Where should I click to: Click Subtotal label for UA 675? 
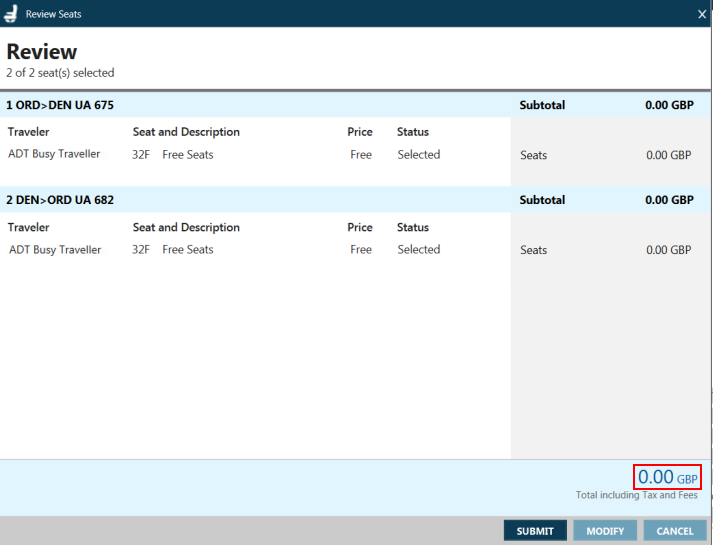(x=542, y=105)
